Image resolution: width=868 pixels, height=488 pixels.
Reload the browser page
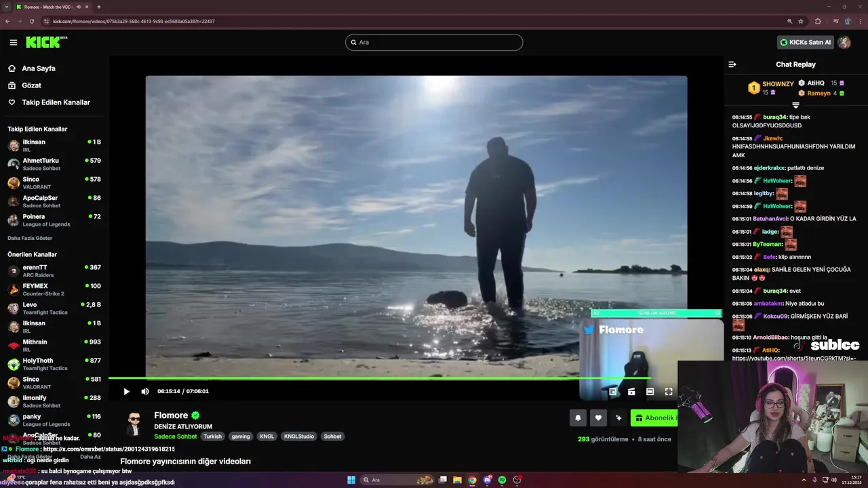coord(31,21)
